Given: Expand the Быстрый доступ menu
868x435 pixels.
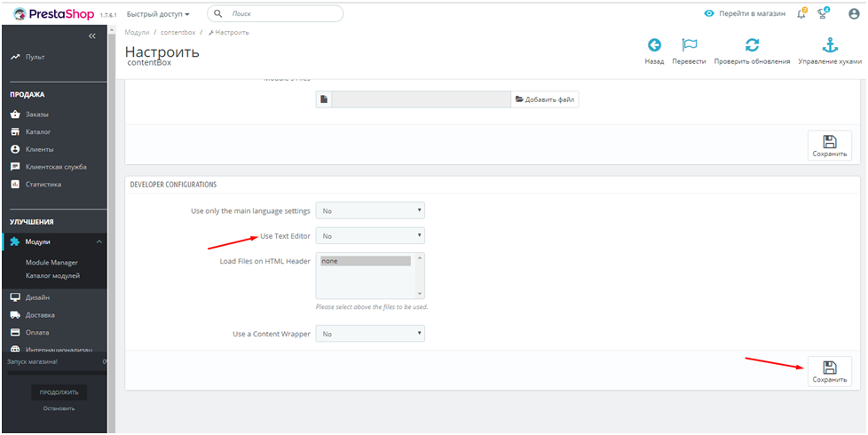Looking at the screenshot, I should pos(158,14).
